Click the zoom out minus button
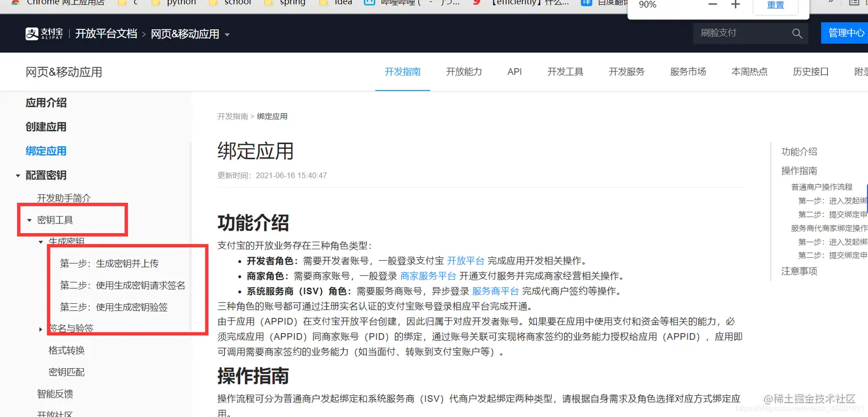 tap(712, 5)
